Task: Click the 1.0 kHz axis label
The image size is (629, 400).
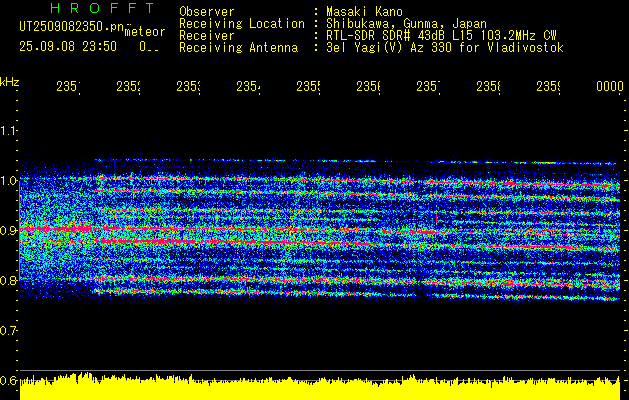Action: point(8,180)
